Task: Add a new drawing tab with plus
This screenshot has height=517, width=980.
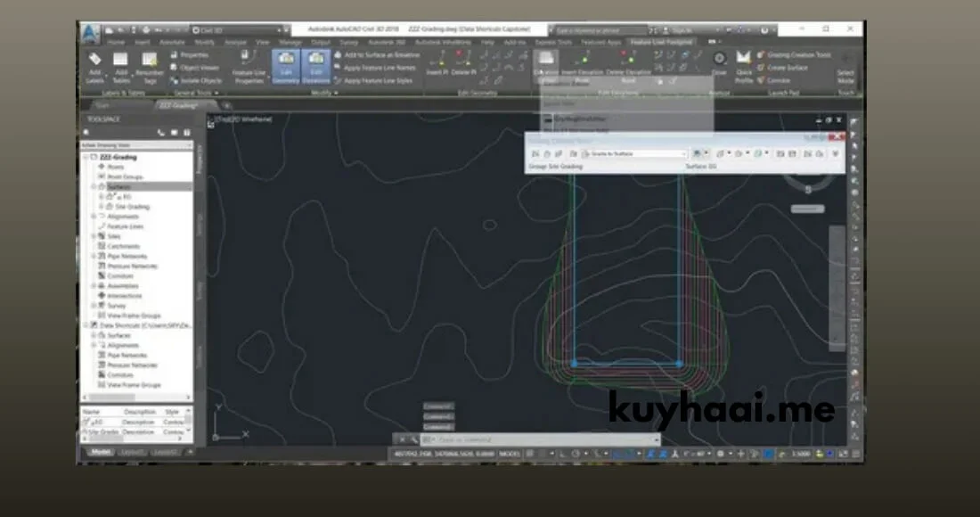Action: (x=227, y=106)
